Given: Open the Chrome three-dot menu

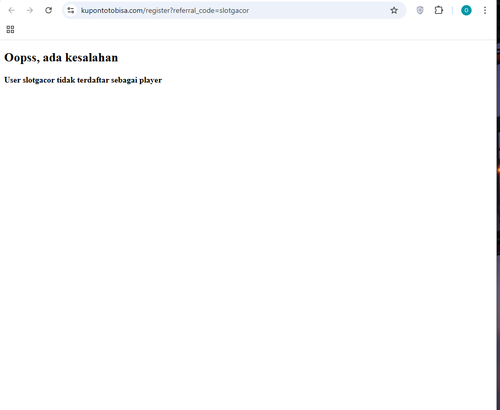Looking at the screenshot, I should click(x=485, y=10).
